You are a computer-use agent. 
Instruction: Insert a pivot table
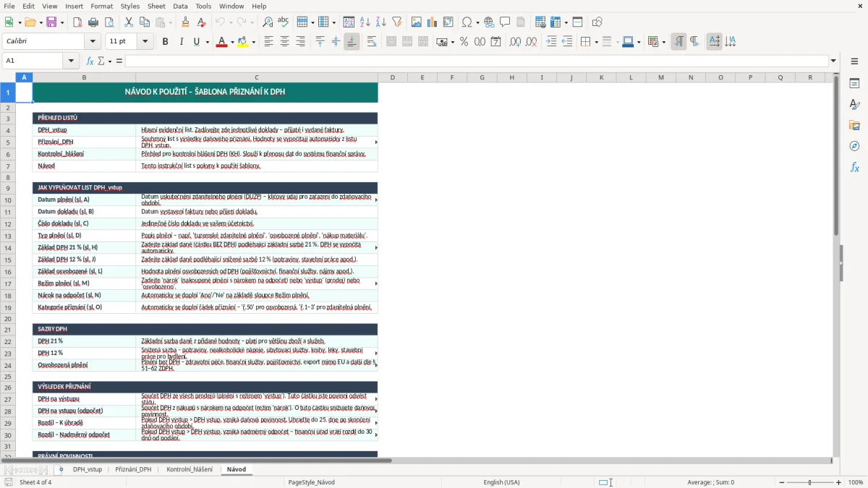tap(448, 22)
